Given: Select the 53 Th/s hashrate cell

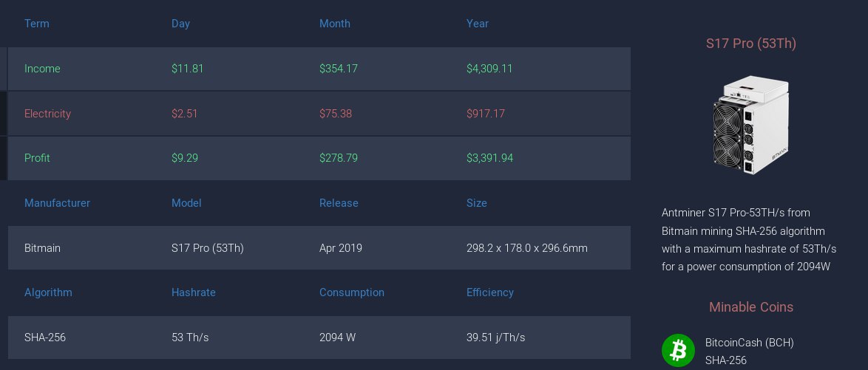Looking at the screenshot, I should tap(190, 338).
